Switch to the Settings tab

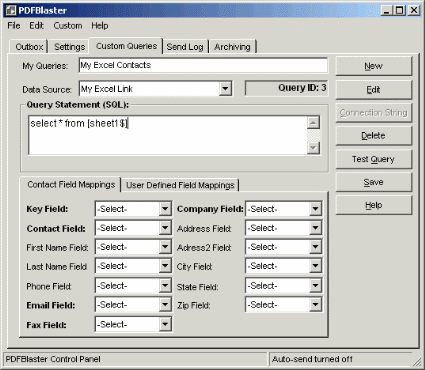point(69,47)
